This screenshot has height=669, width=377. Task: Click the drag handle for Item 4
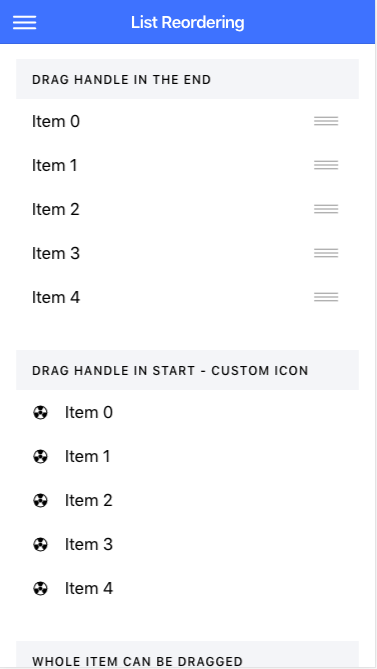point(326,297)
